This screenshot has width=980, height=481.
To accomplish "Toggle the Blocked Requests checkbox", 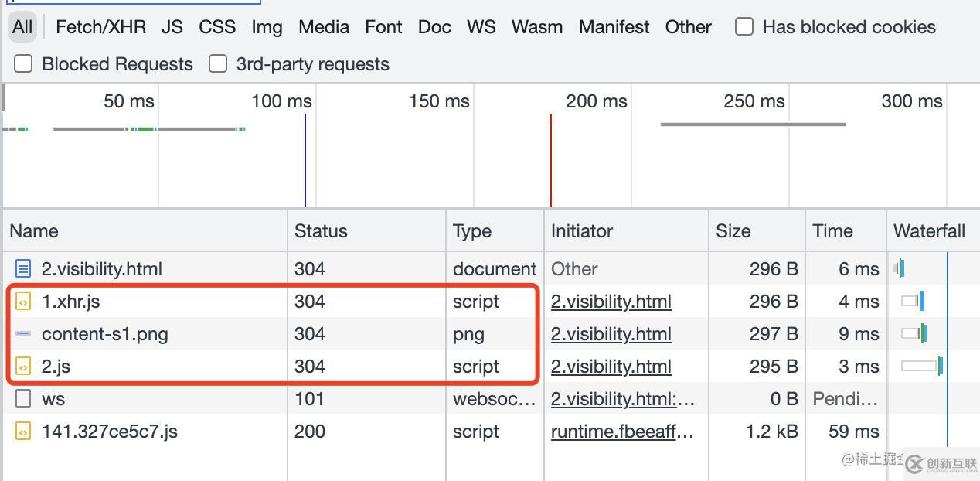I will point(24,64).
